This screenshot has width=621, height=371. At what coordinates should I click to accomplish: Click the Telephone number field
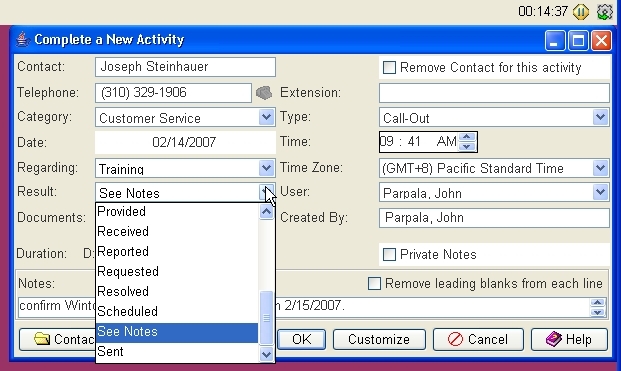point(173,93)
